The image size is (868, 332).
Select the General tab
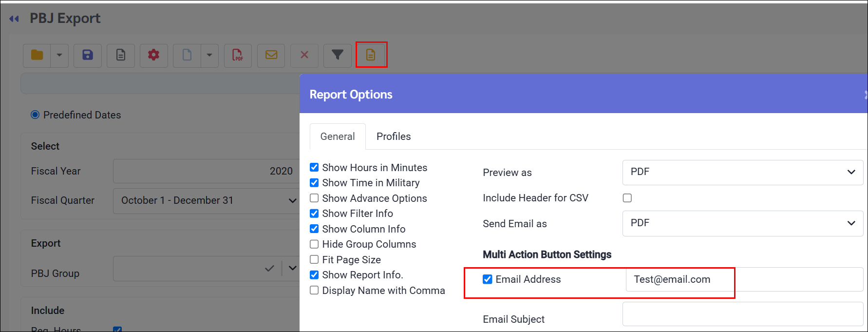pyautogui.click(x=338, y=137)
